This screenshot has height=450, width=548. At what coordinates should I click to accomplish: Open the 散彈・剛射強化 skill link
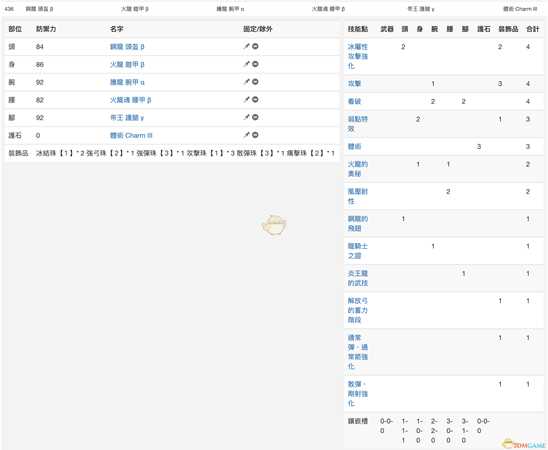358,393
